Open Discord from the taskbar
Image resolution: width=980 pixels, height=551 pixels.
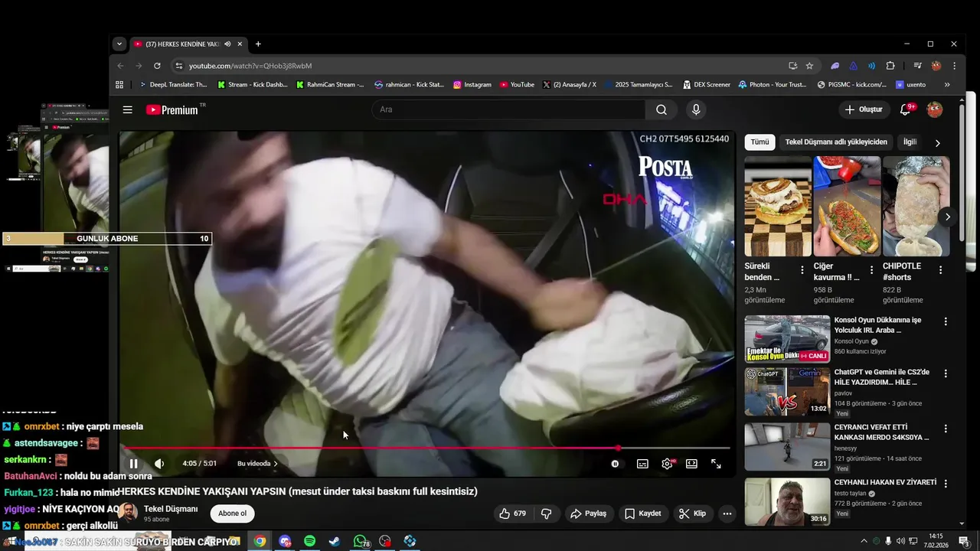(285, 541)
